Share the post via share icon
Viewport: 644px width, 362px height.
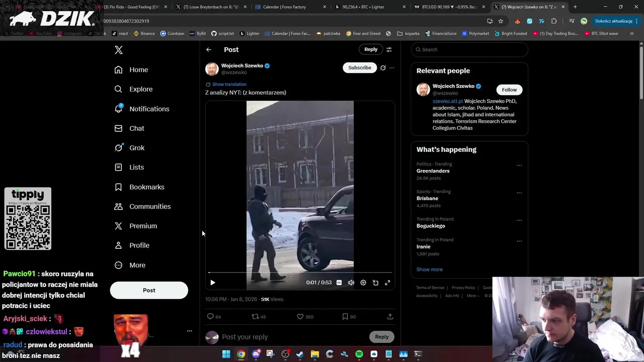[390, 317]
